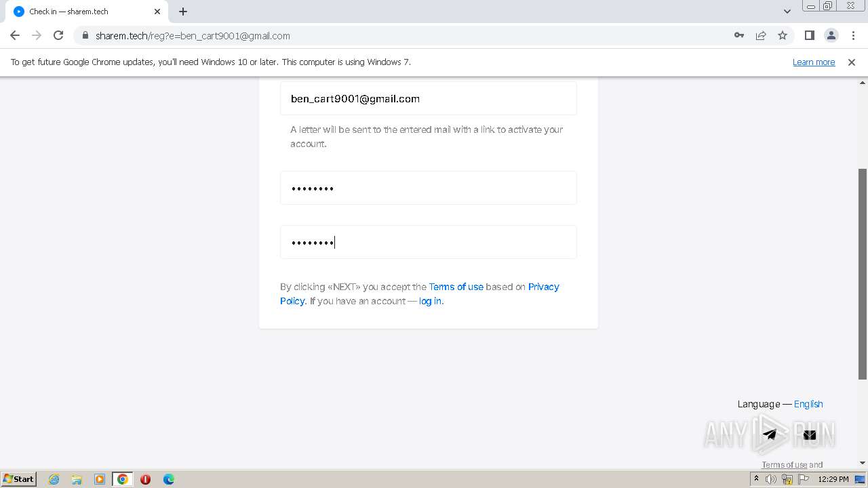This screenshot has width=868, height=488.
Task: Change language via English link
Action: point(808,404)
